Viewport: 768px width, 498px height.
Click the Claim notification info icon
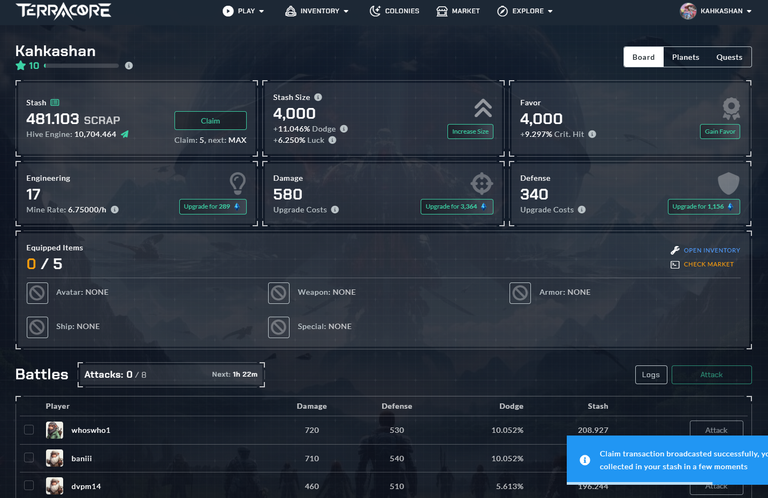(585, 460)
